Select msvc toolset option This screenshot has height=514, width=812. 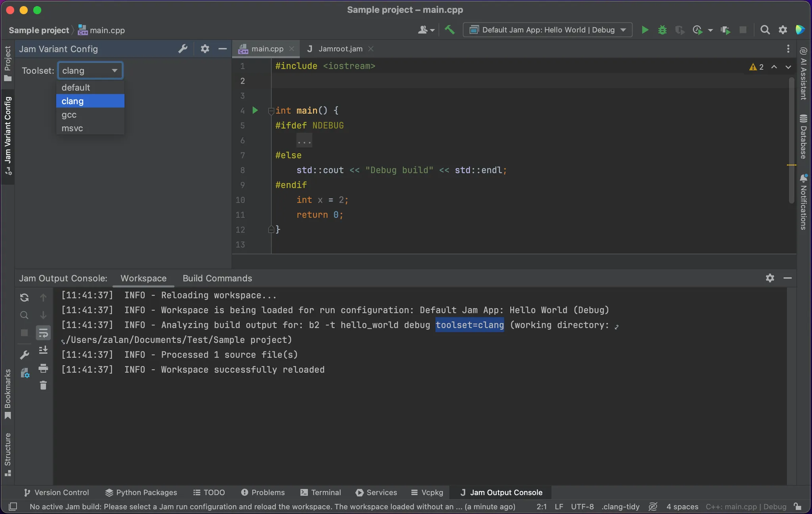[x=90, y=128]
